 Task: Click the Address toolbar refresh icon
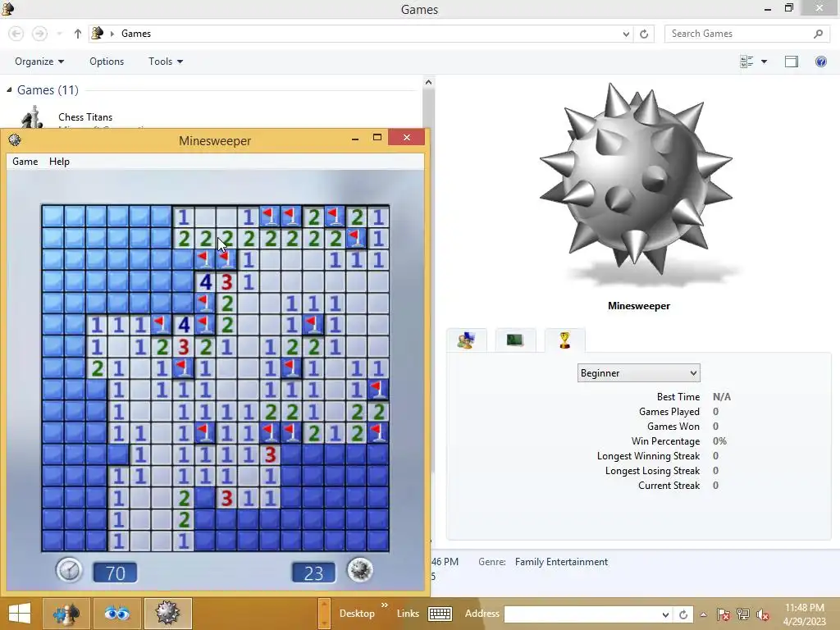[x=683, y=614]
